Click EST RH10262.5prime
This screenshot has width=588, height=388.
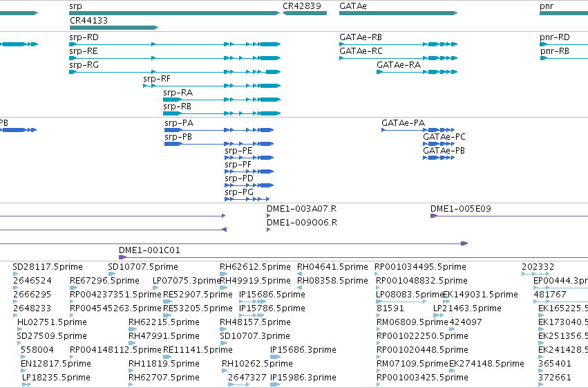225,371
